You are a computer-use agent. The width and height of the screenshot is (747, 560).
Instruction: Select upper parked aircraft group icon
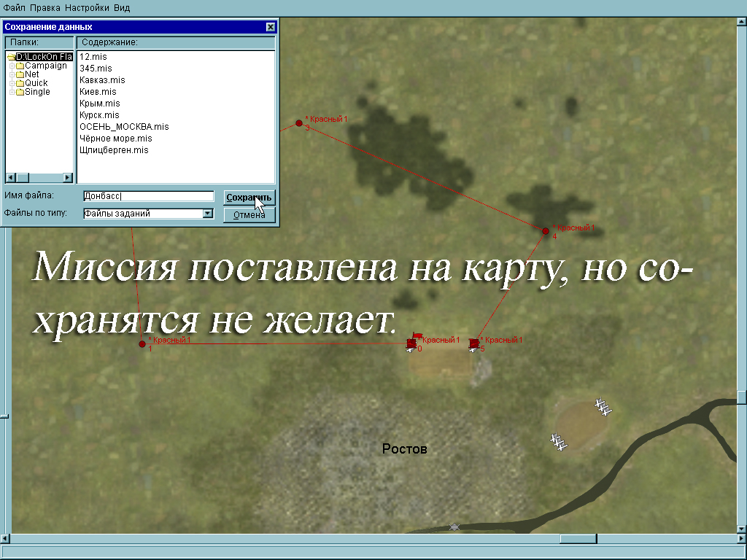[603, 407]
